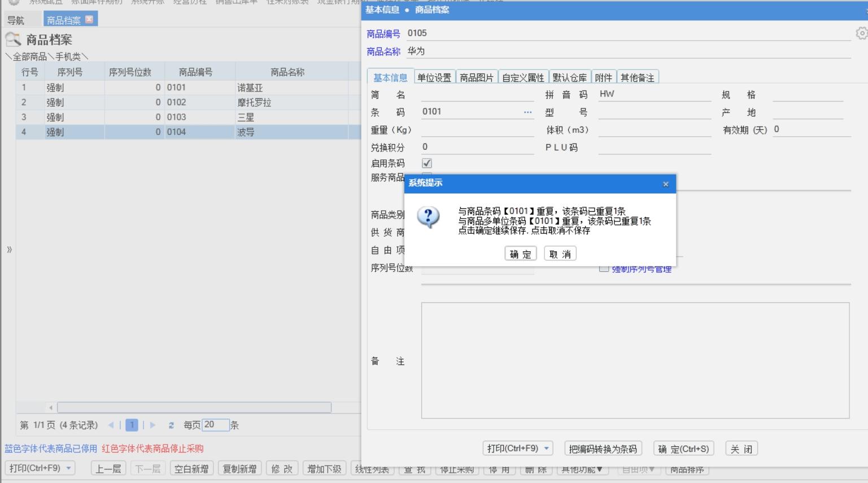Viewport: 868px width, 483px height.
Task: Switch to the 商品图片 tab
Action: tap(477, 77)
